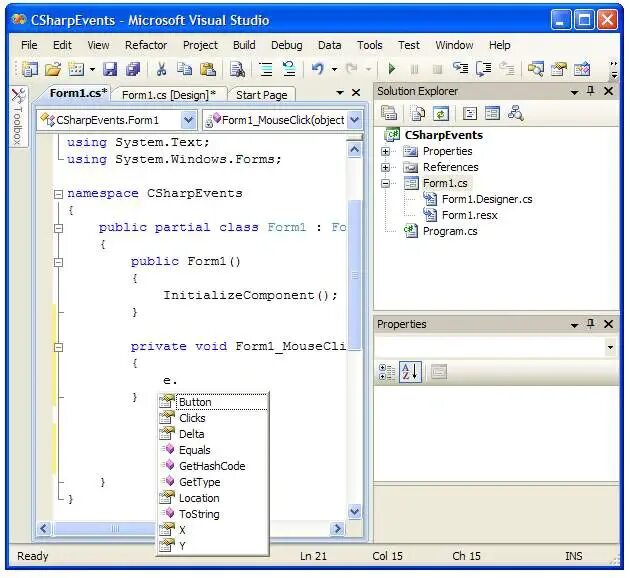This screenshot has height=578, width=630.
Task: Open the Add New Item dropdown arrow
Action: click(x=92, y=69)
